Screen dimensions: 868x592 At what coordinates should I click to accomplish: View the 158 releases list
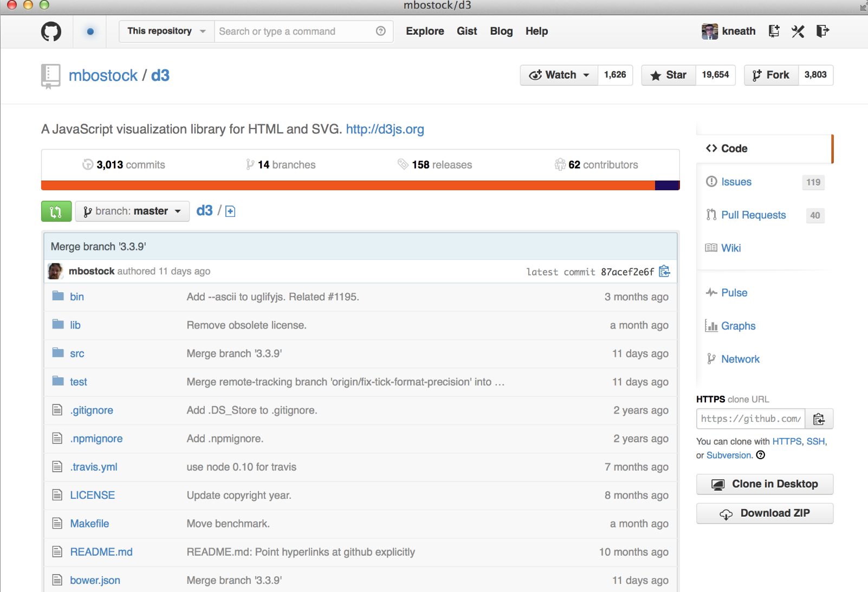(435, 165)
